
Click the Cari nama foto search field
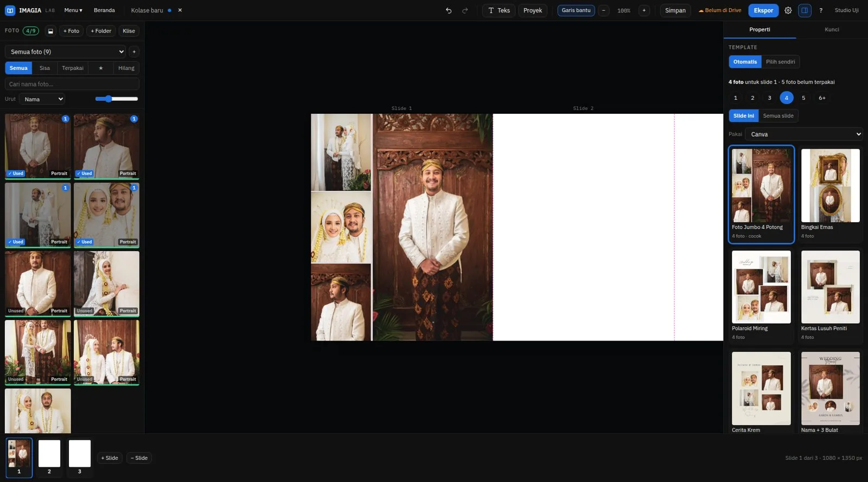72,84
